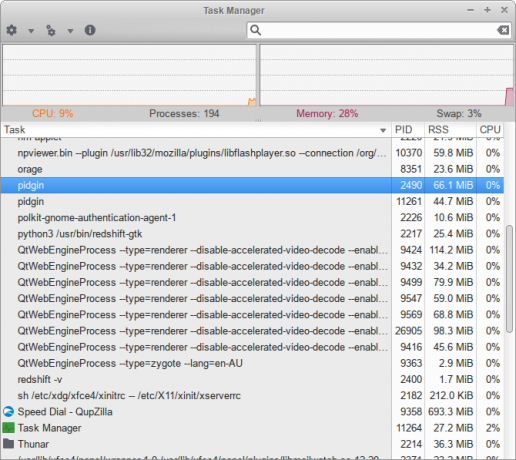Click the process settings small-gears icon
The image size is (516, 460).
pos(51,30)
